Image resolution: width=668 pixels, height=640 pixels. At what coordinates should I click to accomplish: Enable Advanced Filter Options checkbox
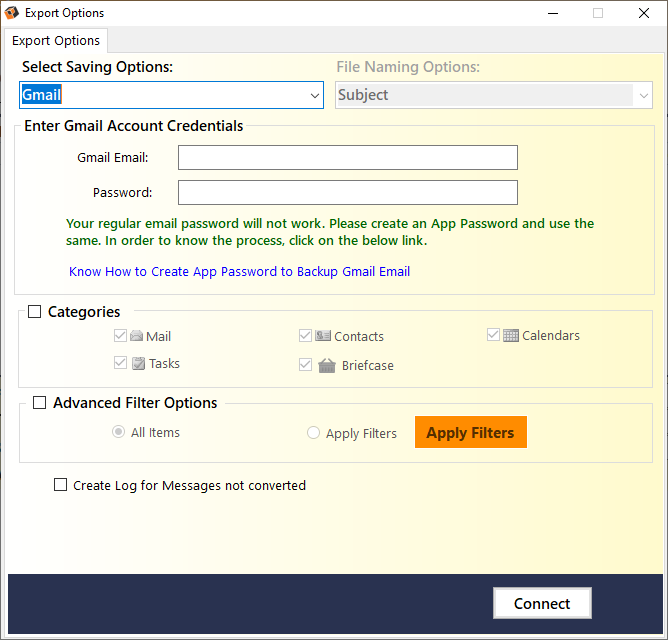tap(40, 403)
